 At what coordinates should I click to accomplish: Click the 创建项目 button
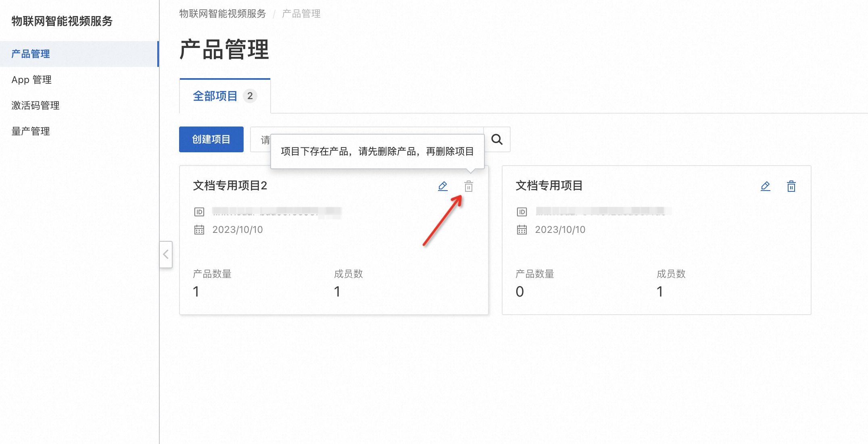pyautogui.click(x=211, y=139)
